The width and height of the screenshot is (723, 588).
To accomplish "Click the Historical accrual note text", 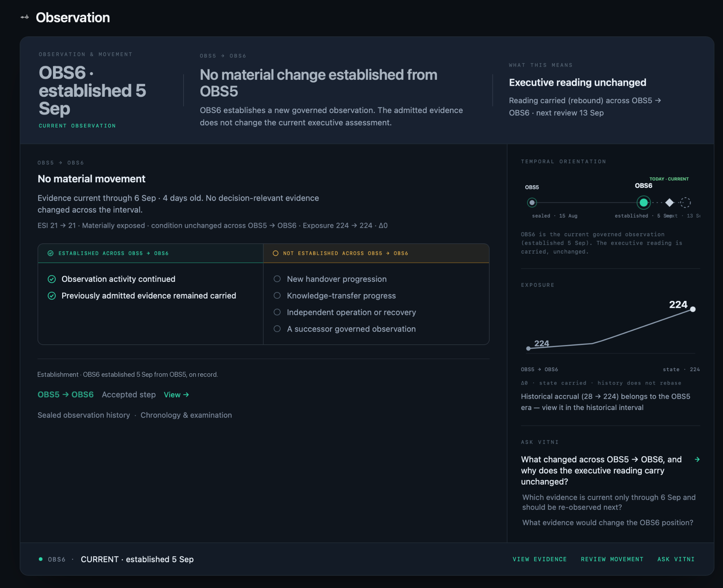I will point(605,402).
